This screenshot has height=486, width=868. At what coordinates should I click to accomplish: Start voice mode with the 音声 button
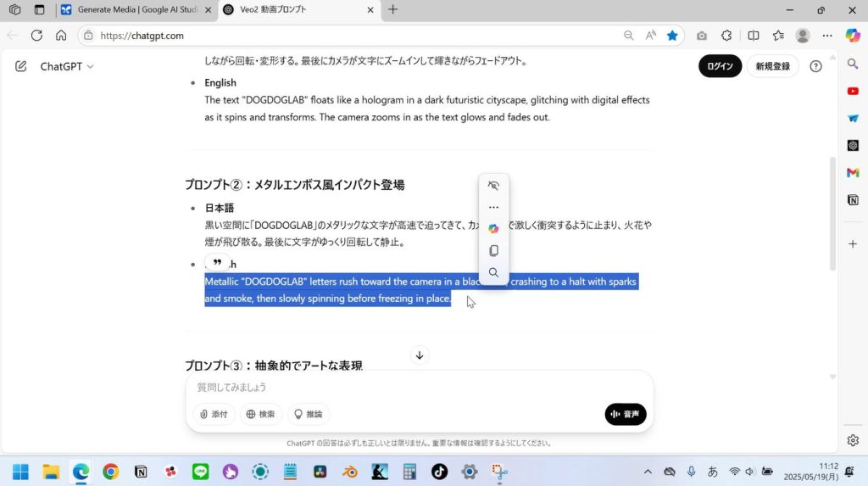click(x=626, y=414)
